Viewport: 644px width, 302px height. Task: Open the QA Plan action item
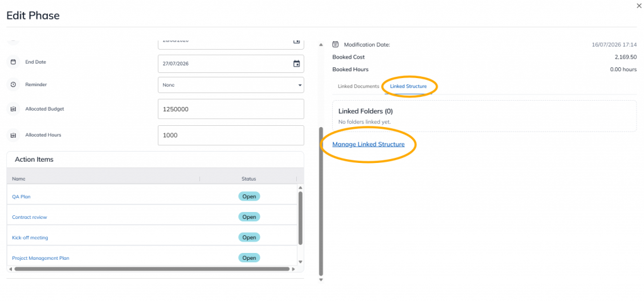[x=21, y=196]
